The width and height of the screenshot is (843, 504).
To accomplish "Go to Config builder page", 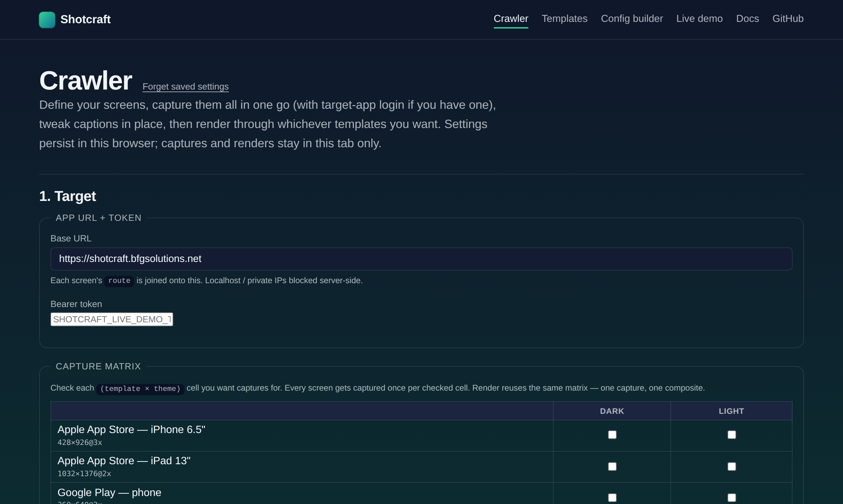I will [632, 19].
